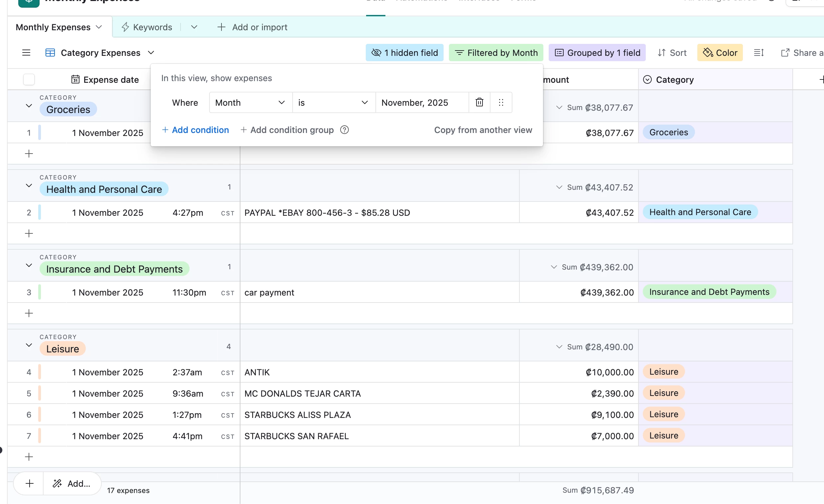This screenshot has width=824, height=504.
Task: Tick the select-all checkbox in header row
Action: point(29,79)
